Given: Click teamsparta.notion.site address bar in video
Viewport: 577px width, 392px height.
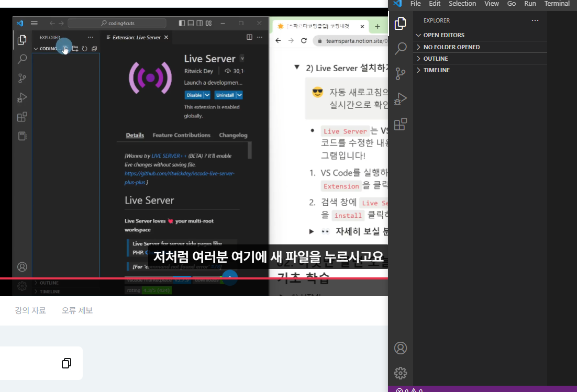Looking at the screenshot, I should [351, 41].
